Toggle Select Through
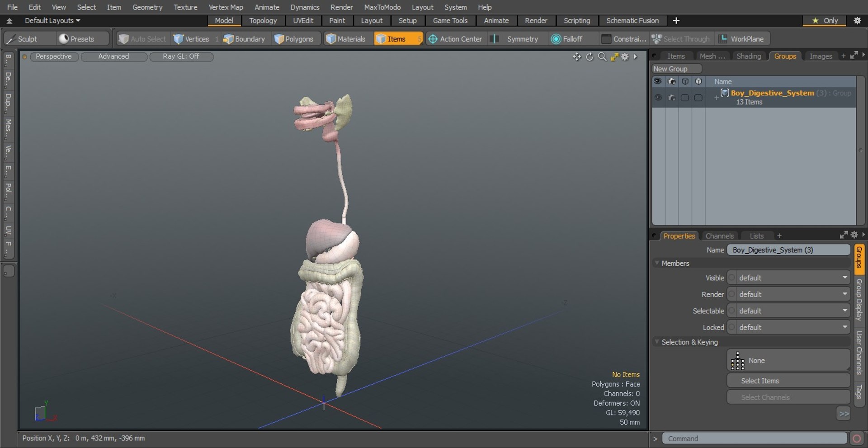The image size is (868, 448). [x=681, y=39]
